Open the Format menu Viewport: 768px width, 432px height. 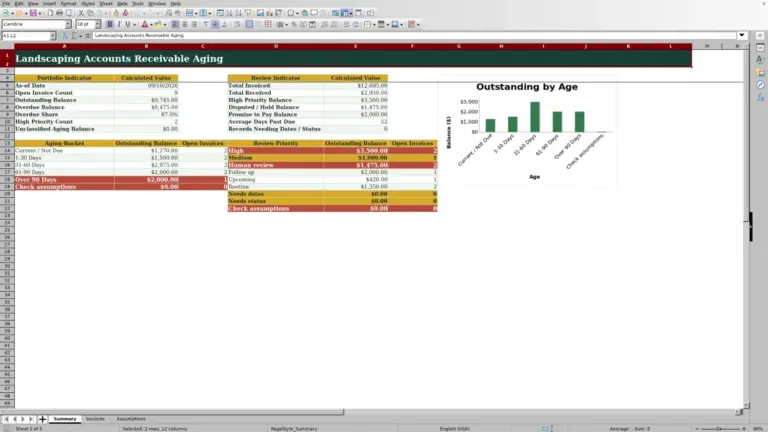(x=68, y=3)
